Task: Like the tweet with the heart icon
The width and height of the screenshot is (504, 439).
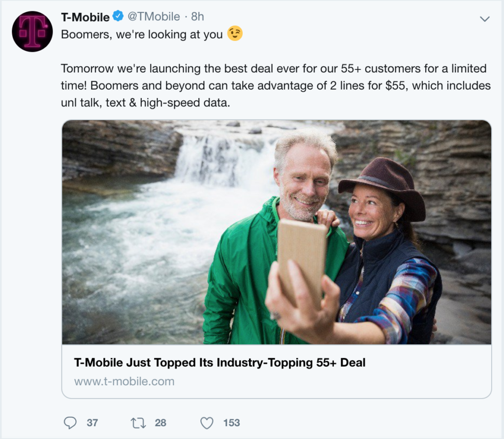Action: 207,423
